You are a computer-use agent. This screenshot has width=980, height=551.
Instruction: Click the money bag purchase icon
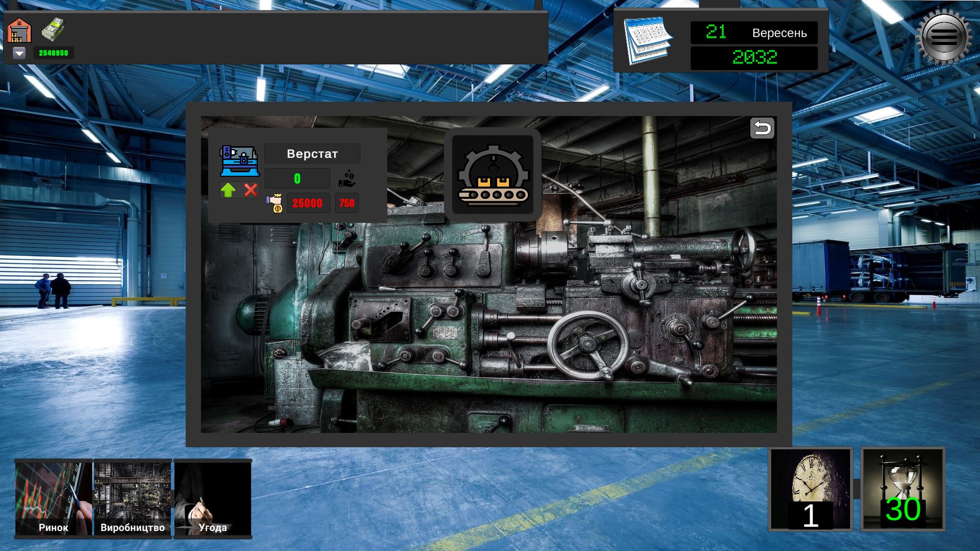[275, 203]
